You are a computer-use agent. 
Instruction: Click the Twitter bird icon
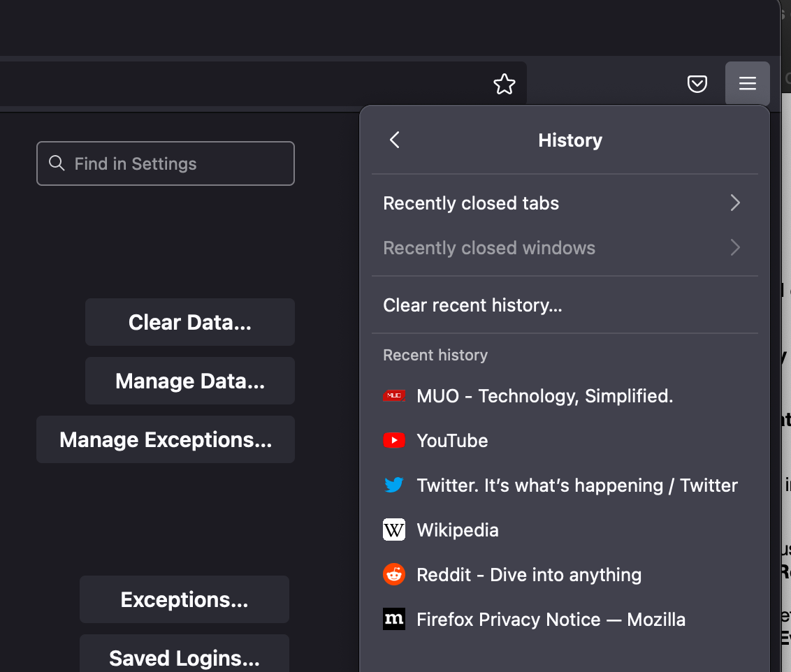click(394, 485)
